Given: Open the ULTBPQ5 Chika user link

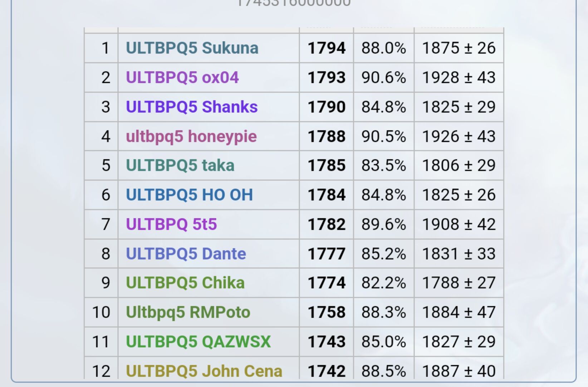Looking at the screenshot, I should coord(185,283).
